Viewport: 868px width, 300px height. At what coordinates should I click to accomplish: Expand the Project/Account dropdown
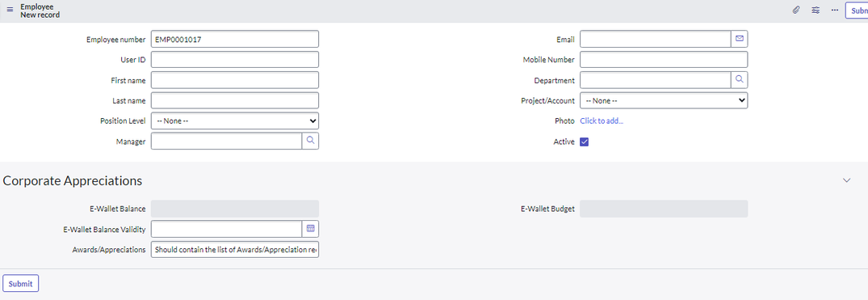click(x=664, y=100)
